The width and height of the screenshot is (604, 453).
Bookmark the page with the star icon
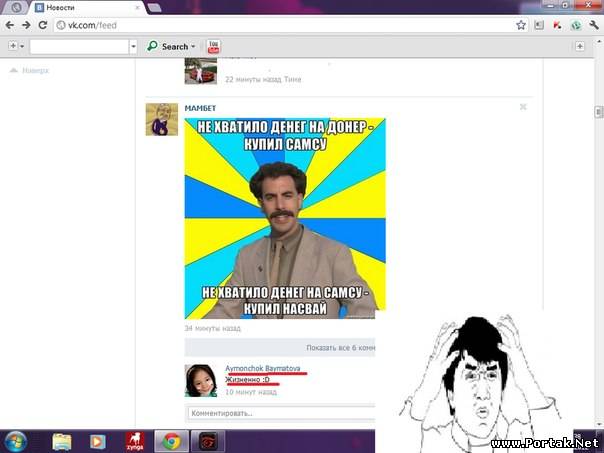[x=521, y=25]
